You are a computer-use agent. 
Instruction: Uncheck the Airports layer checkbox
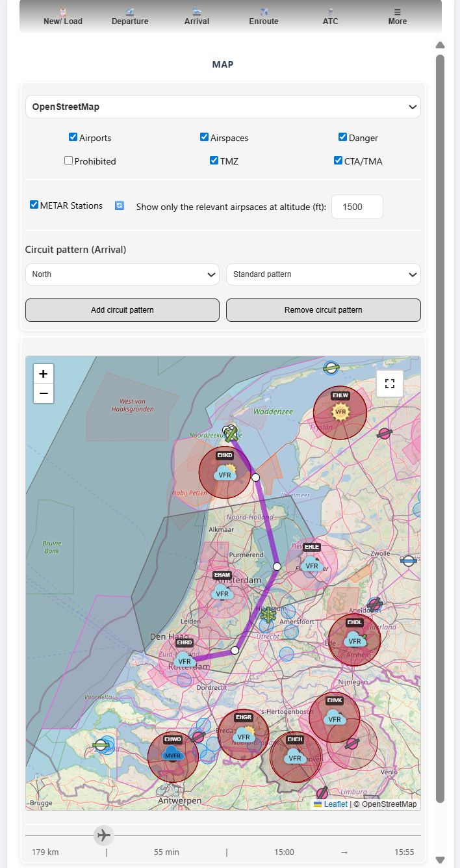pos(73,137)
